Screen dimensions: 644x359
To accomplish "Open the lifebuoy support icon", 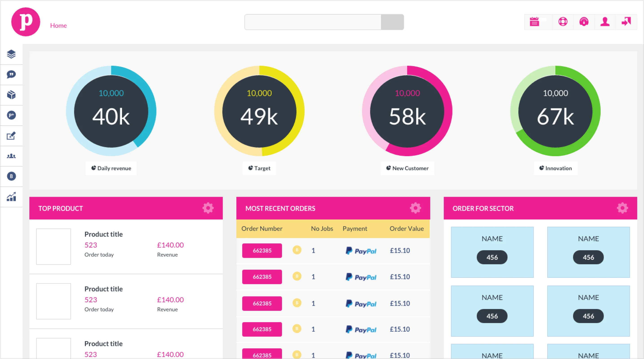I will point(563,22).
